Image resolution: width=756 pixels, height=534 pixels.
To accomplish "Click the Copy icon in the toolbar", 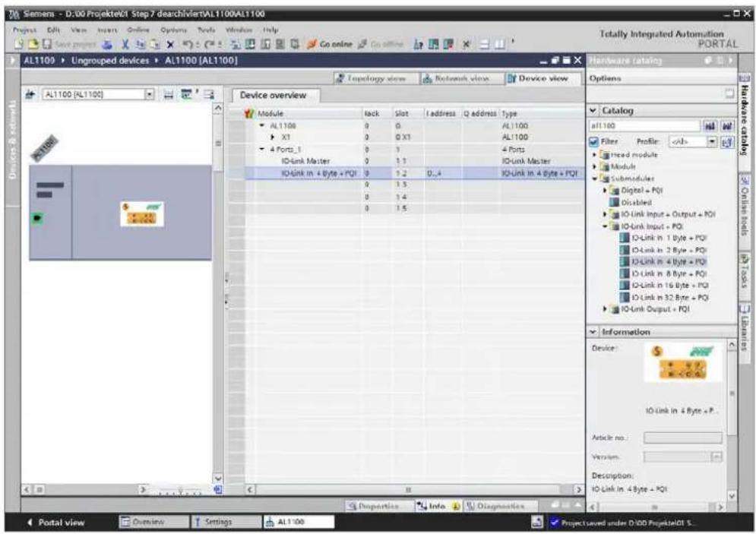I will click(141, 44).
